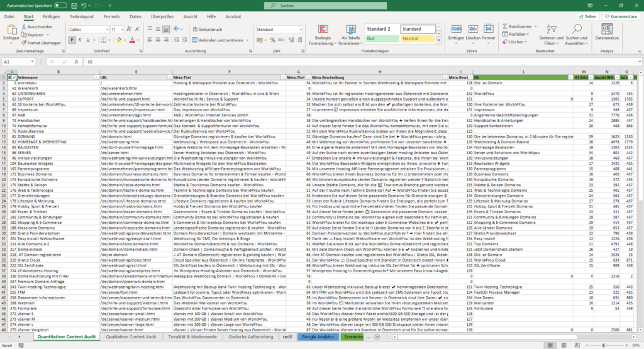Expand the cell styles gallery

tap(438, 41)
